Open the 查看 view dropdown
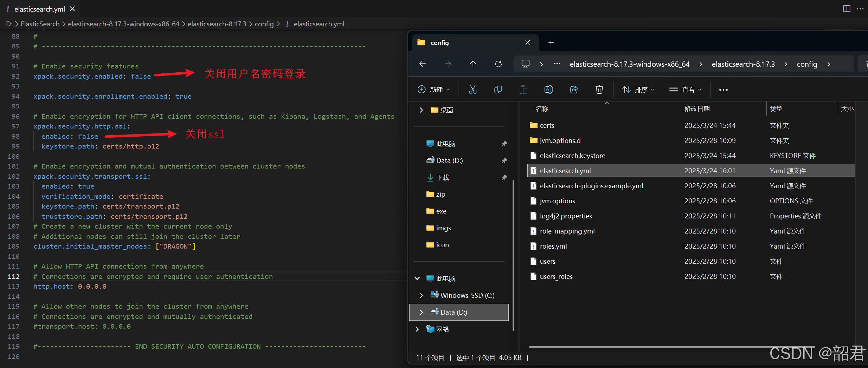Screen dimensions: 868x368 [685, 90]
